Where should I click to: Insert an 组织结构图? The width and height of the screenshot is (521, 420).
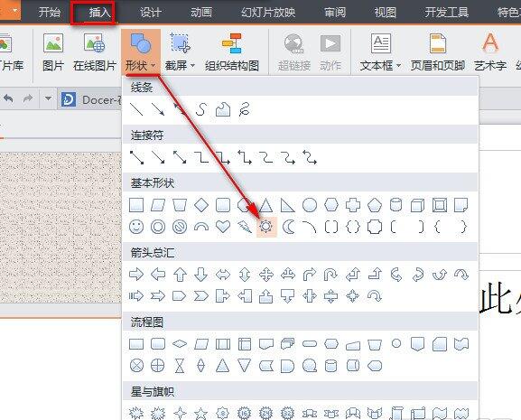tap(232, 52)
